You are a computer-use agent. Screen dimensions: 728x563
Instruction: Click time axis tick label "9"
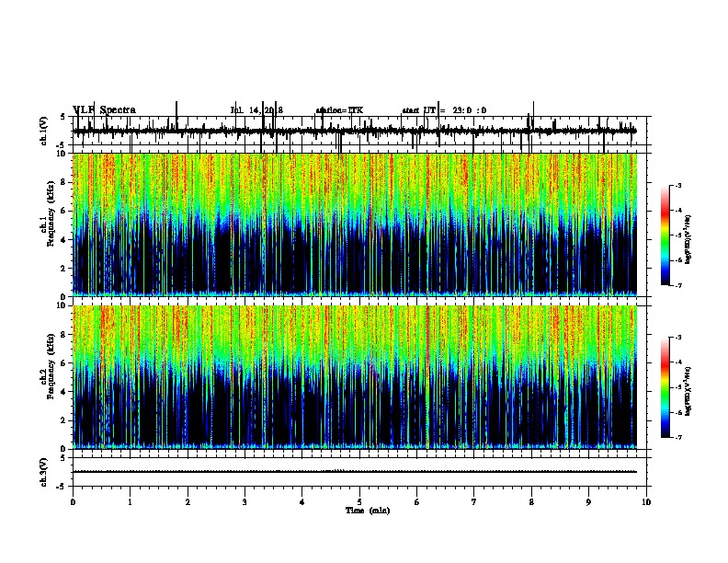click(588, 502)
